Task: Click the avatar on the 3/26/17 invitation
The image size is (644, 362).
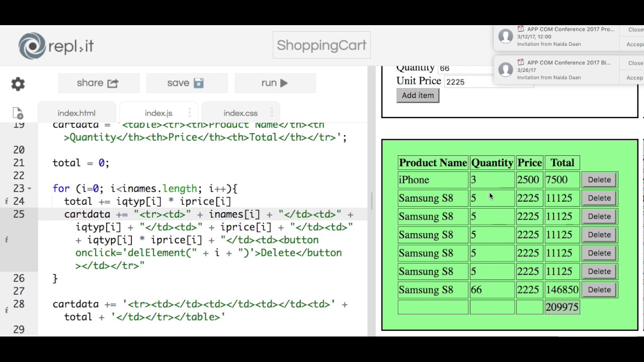Action: (x=506, y=69)
